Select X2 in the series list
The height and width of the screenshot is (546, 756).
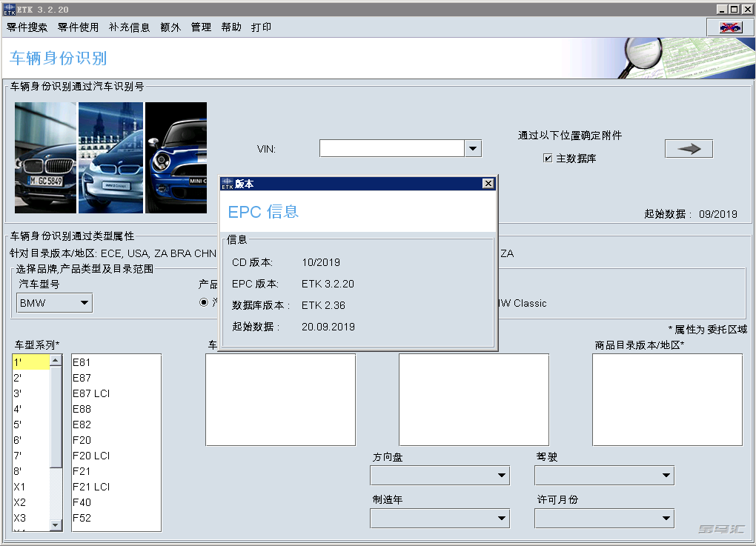(31, 502)
